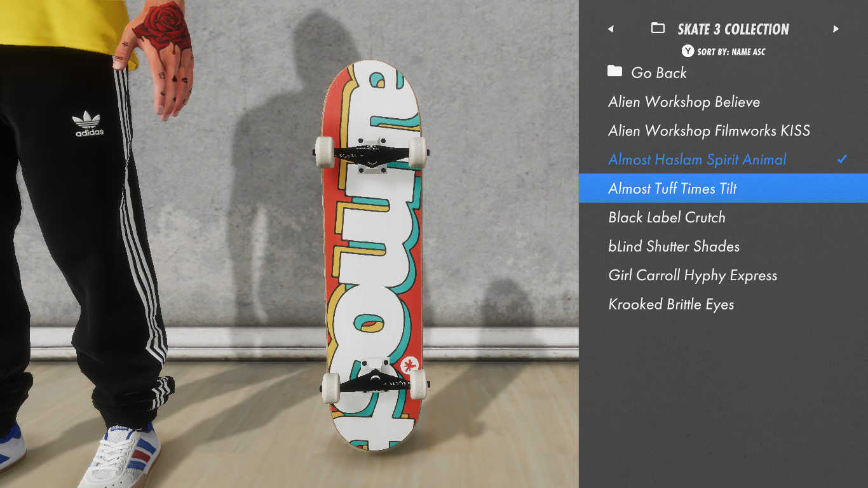Change the Sort By: Name Asc order
The height and width of the screenshot is (488, 868).
point(731,52)
